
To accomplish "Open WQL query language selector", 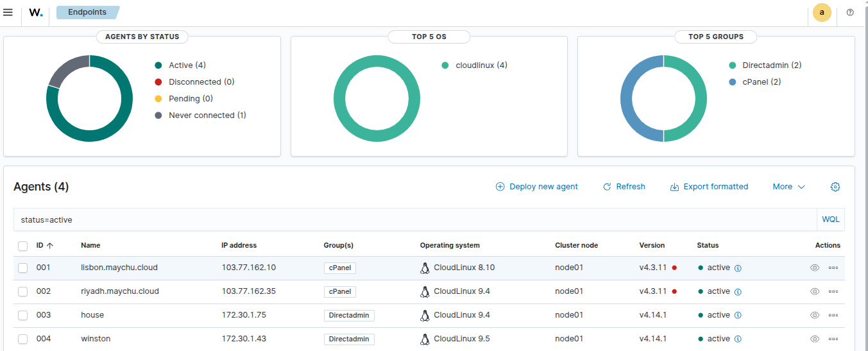I will pyautogui.click(x=830, y=219).
